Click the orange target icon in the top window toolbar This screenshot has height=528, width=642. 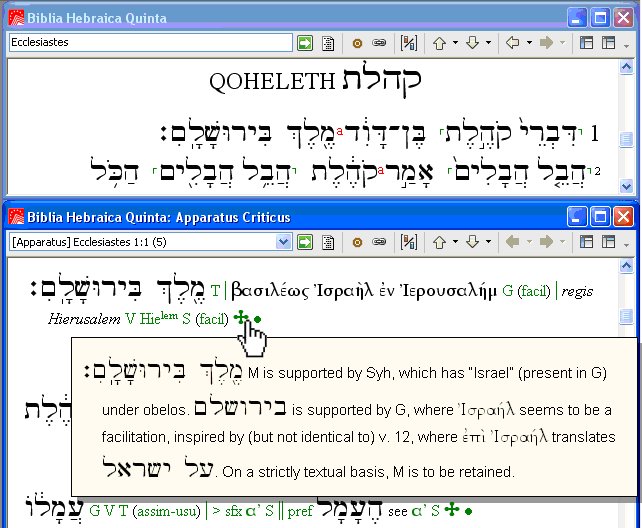[x=357, y=43]
